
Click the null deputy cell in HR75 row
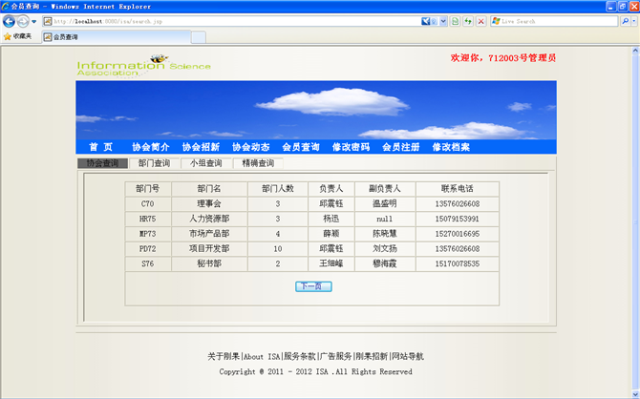point(384,219)
